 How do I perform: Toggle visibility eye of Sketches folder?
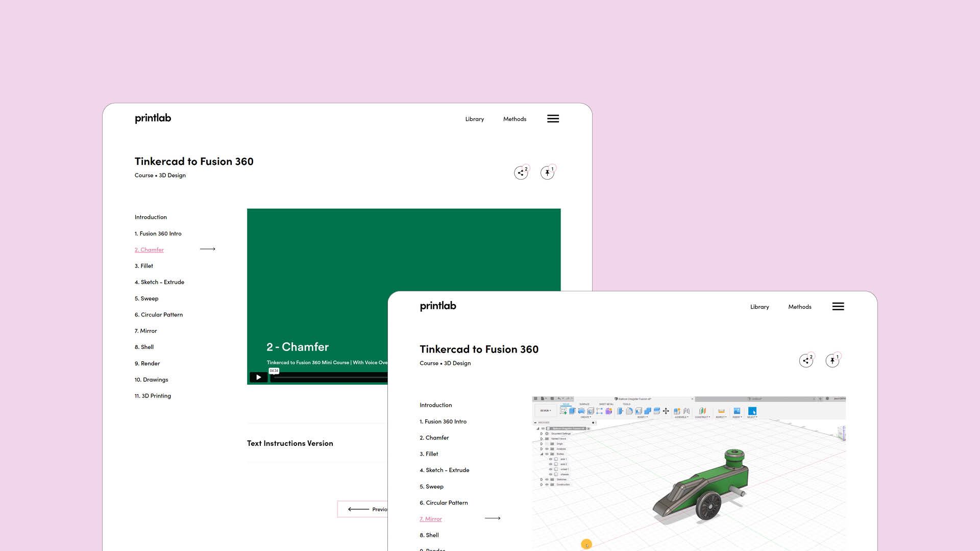point(547,480)
